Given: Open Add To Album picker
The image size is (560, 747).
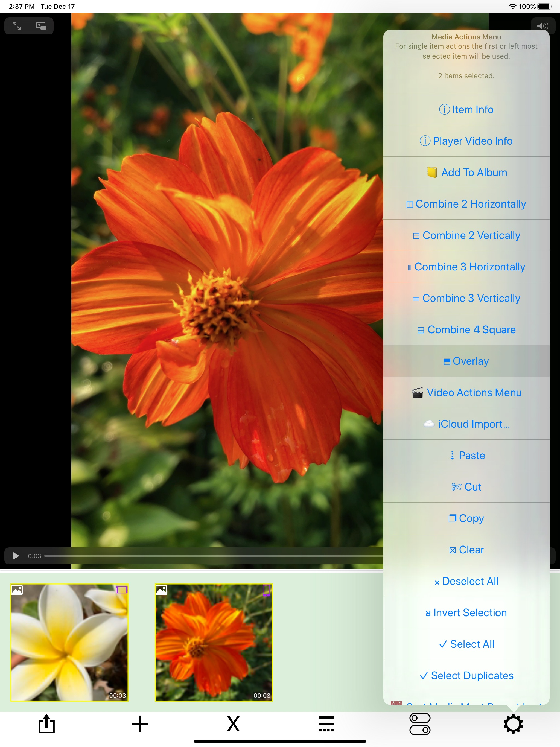Looking at the screenshot, I should coord(466,172).
